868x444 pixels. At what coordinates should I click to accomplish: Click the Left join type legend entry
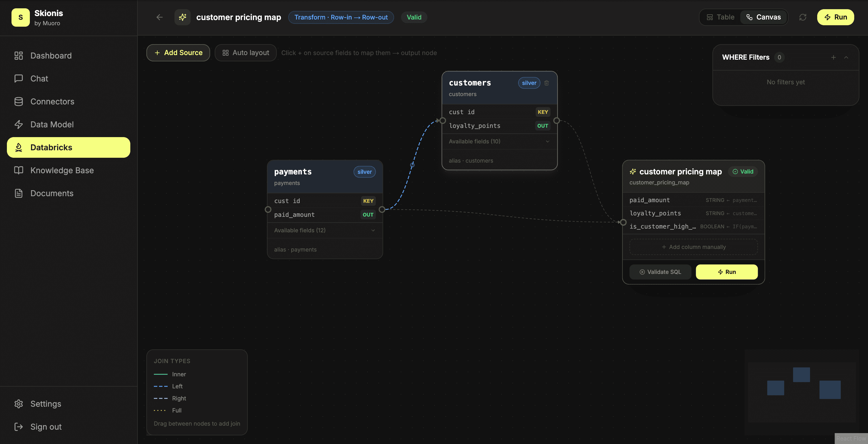pos(168,386)
